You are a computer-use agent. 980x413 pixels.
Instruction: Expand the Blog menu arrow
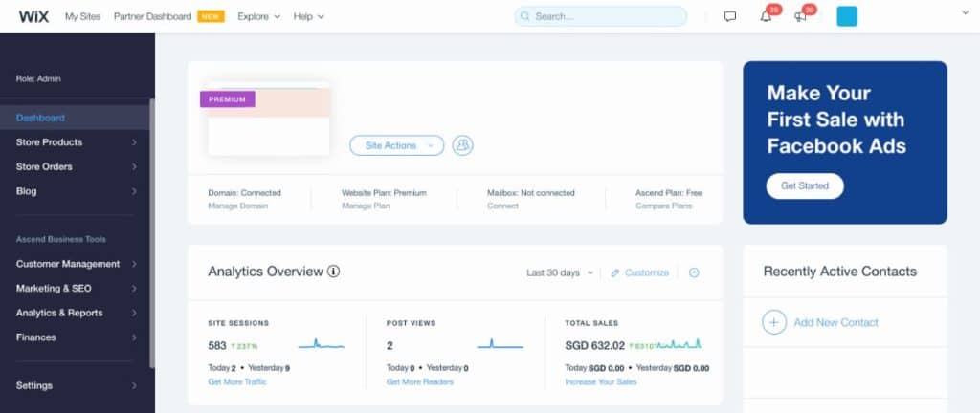[134, 191]
